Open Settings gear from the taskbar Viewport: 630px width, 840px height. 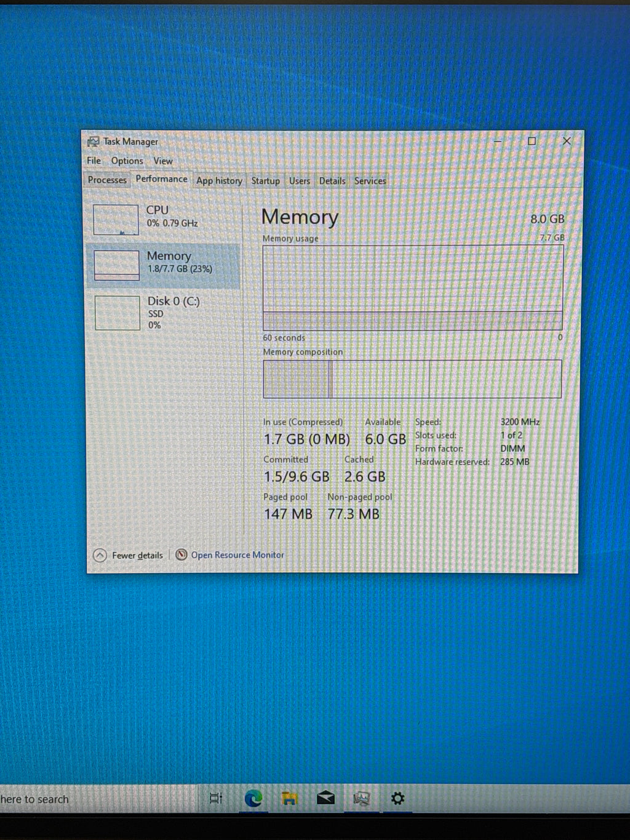(x=398, y=798)
